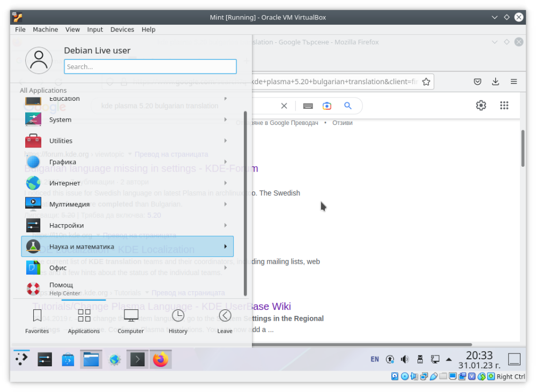The height and width of the screenshot is (392, 536).
Task: Open Google virtual keyboard icon
Action: [x=308, y=106]
